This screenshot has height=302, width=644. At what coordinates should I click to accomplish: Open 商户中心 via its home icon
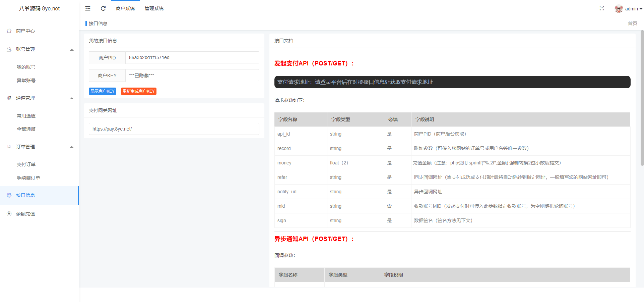[9, 31]
